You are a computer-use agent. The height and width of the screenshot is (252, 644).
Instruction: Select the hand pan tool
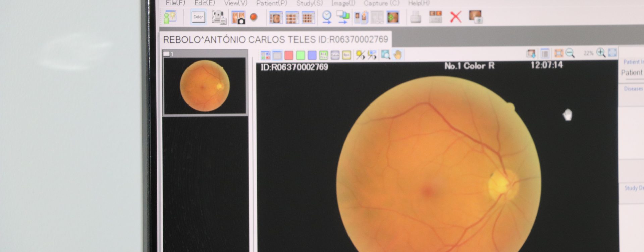point(397,55)
